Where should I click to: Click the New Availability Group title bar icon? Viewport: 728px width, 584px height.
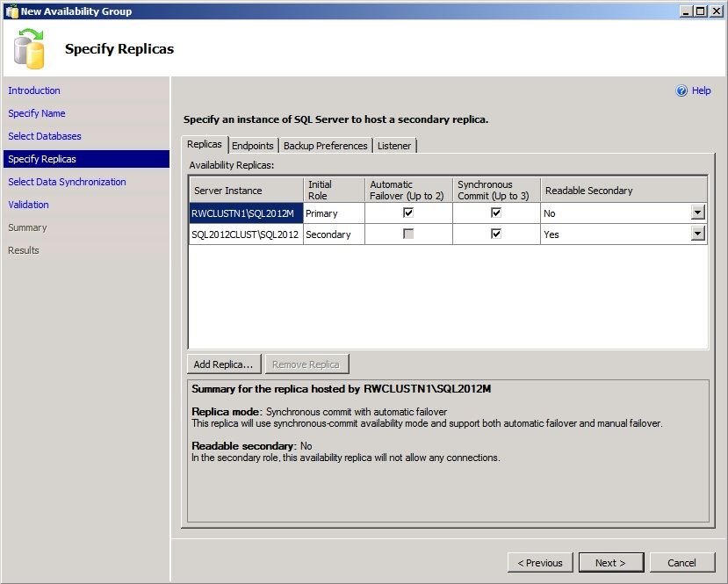click(x=11, y=11)
